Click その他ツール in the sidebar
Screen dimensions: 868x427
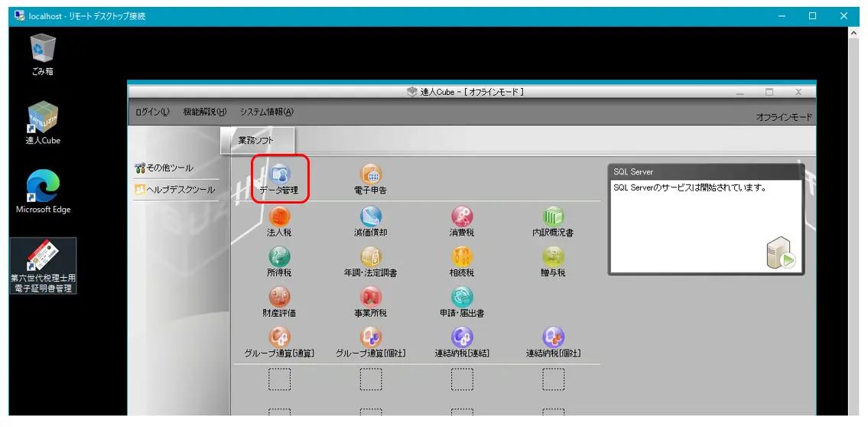(x=164, y=168)
